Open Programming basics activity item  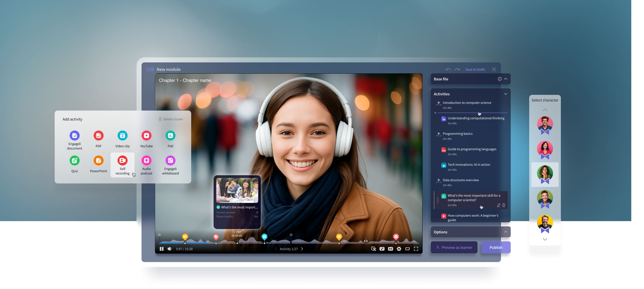click(x=458, y=134)
